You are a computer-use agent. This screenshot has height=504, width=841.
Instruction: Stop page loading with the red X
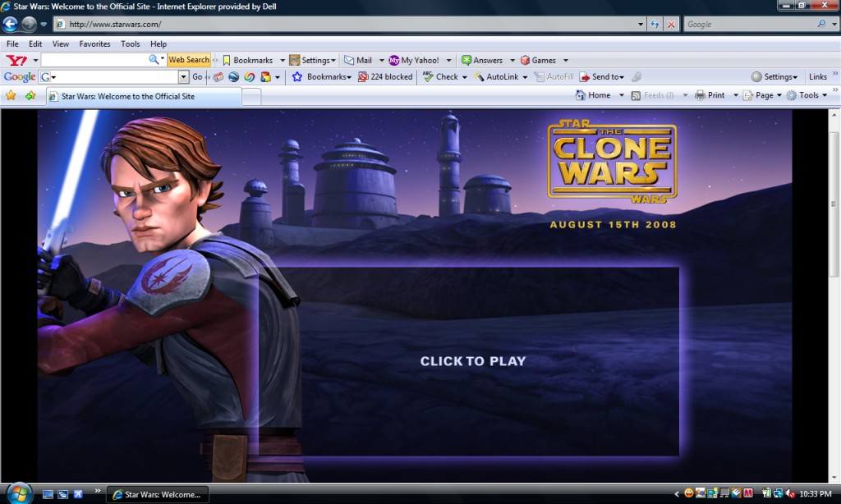671,24
